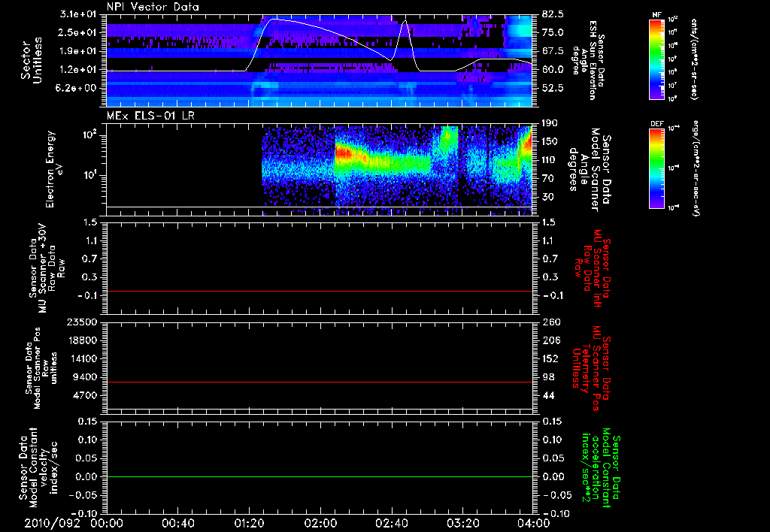Select the "NPI Vector Data" panel title
The height and width of the screenshot is (532, 770).
click(x=153, y=7)
